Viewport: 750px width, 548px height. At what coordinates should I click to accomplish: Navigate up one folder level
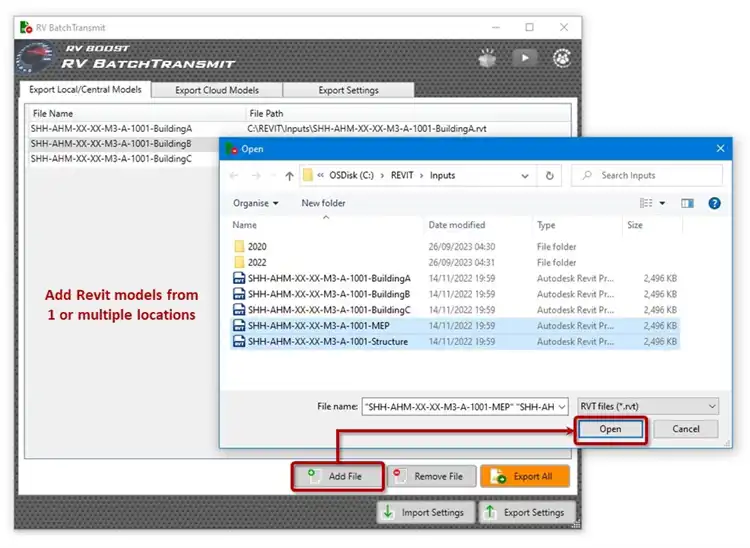[289, 176]
